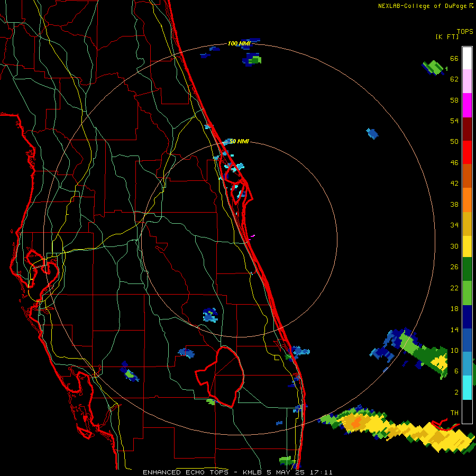Select the 26 scale value

pos(454,267)
